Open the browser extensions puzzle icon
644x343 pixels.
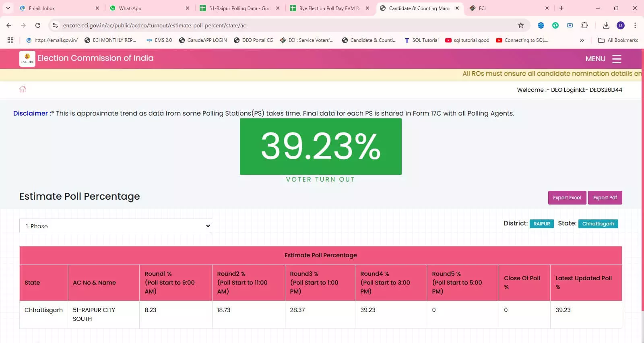[x=585, y=25]
